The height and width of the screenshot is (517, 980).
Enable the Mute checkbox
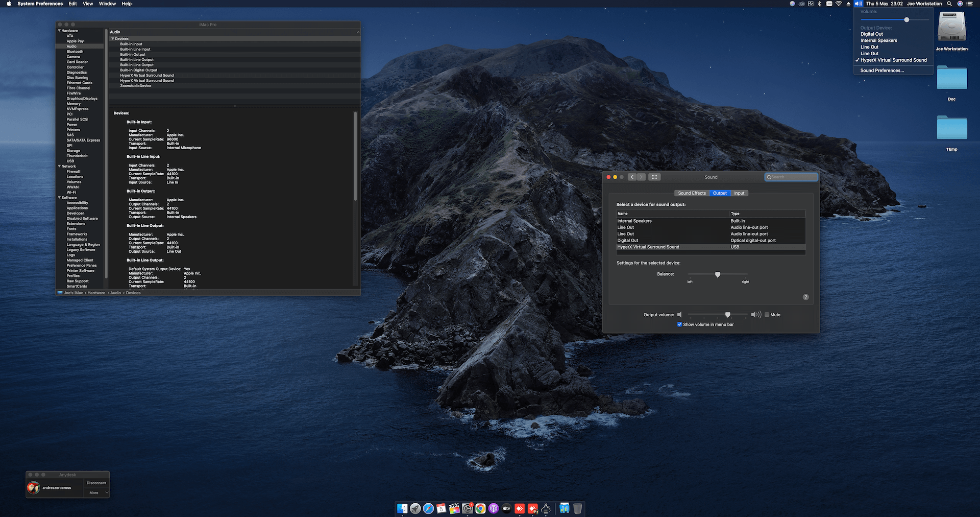coord(767,315)
